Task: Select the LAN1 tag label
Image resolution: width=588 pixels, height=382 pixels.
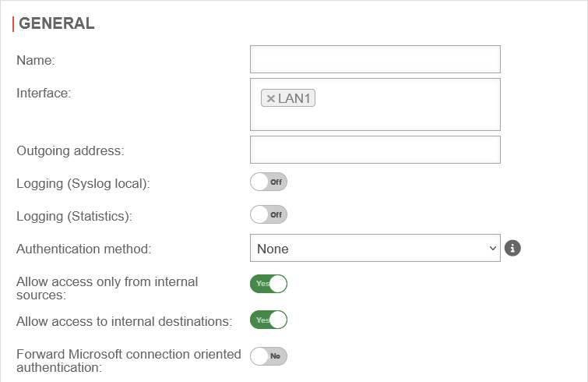Action: click(295, 98)
